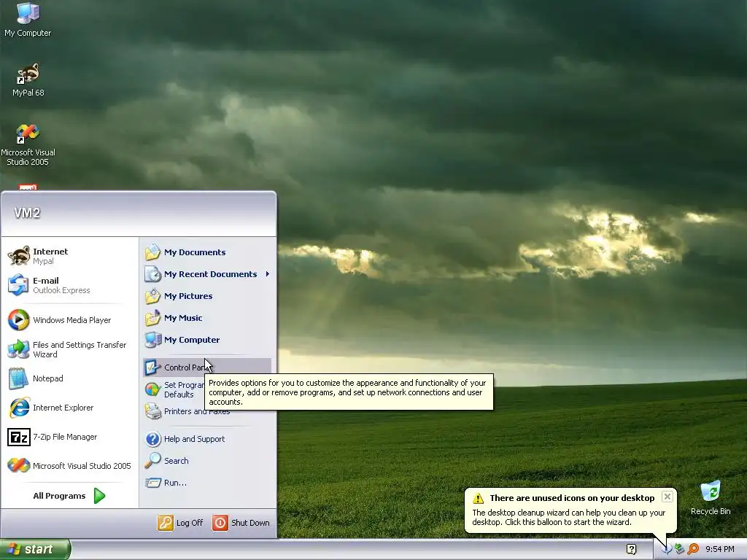Click the Windows Media Player icon
Screen dimensions: 747x560
coord(18,319)
